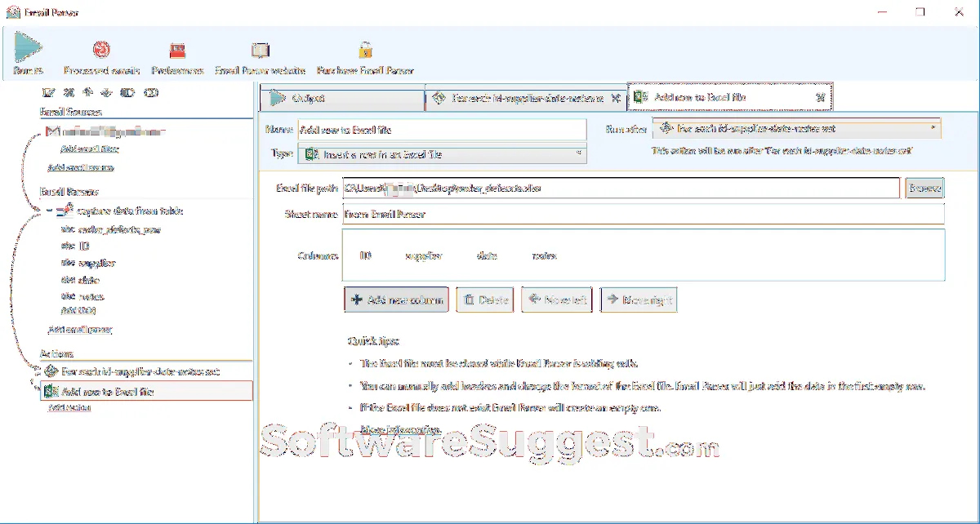Click the Add Action link
Image resolution: width=980 pixels, height=524 pixels.
tap(69, 407)
